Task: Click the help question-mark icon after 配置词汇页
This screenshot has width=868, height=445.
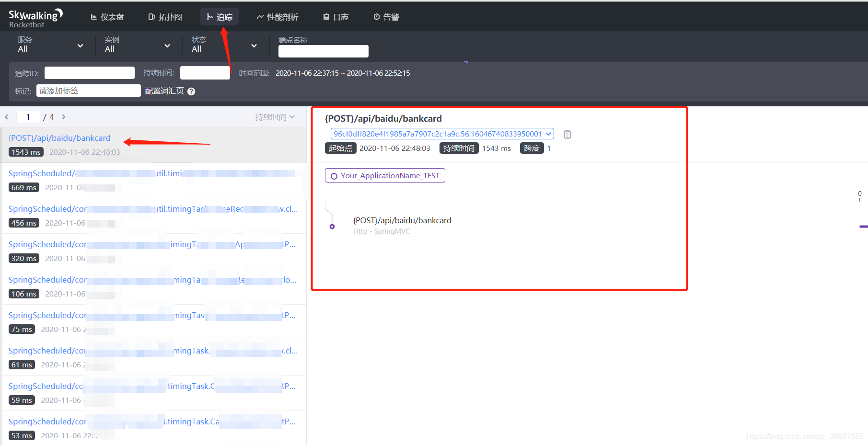Action: [191, 91]
